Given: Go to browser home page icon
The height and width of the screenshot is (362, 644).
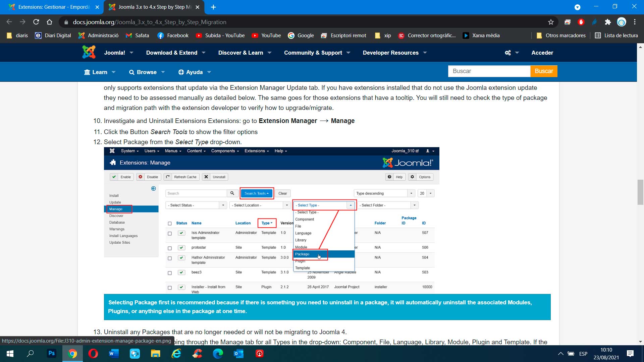Looking at the screenshot, I should tap(49, 22).
